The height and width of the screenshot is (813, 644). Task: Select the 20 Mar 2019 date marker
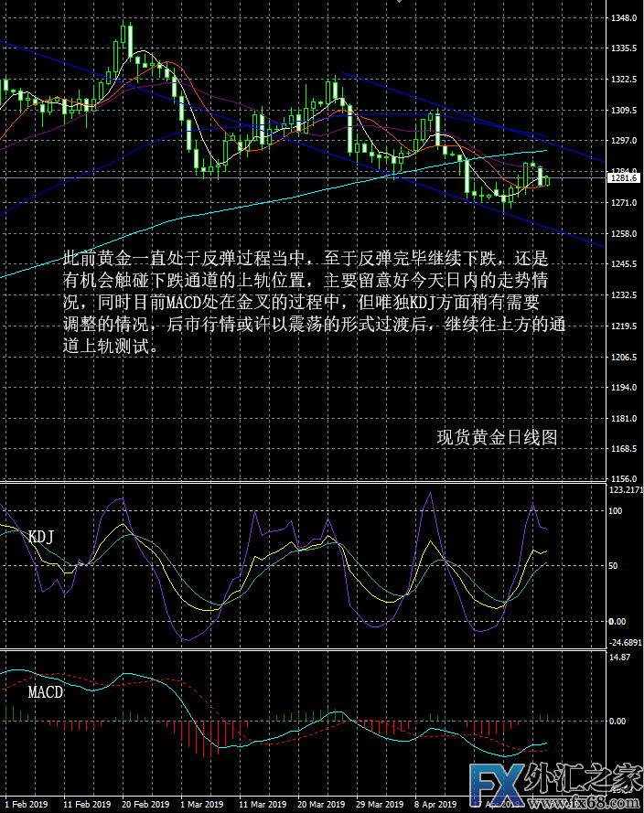(x=319, y=805)
